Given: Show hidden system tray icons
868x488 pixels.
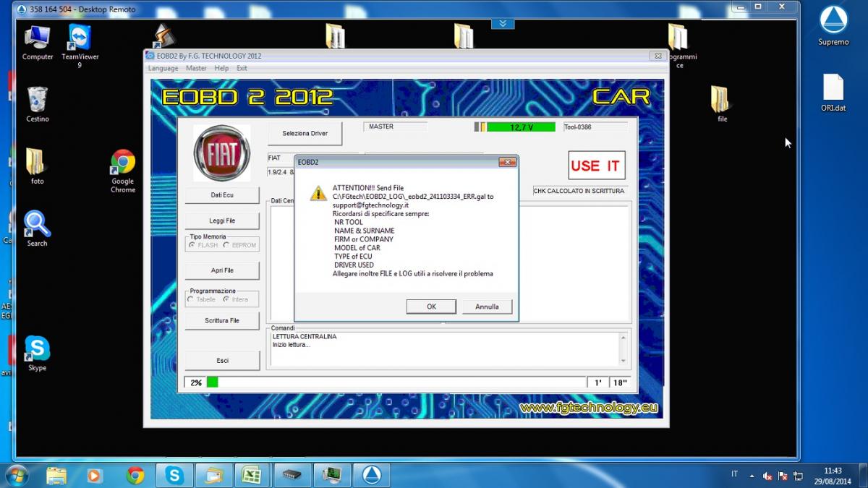Looking at the screenshot, I should pyautogui.click(x=752, y=475).
